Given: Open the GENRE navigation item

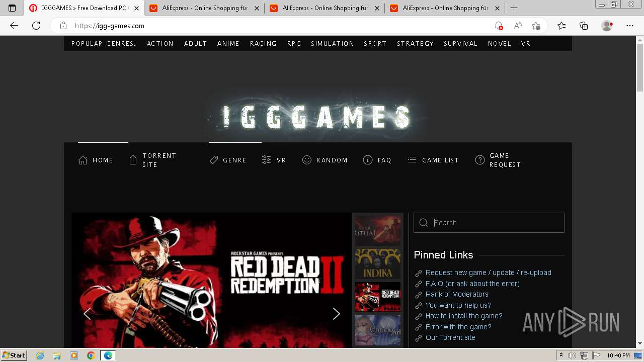Looking at the screenshot, I should [228, 160].
